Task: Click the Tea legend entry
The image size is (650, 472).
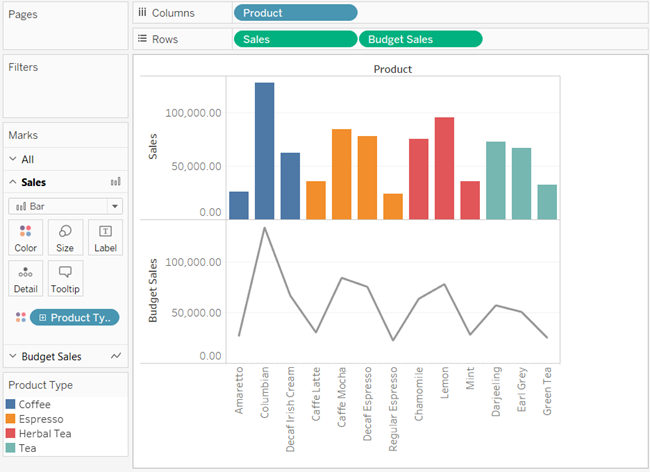Action: 21,448
